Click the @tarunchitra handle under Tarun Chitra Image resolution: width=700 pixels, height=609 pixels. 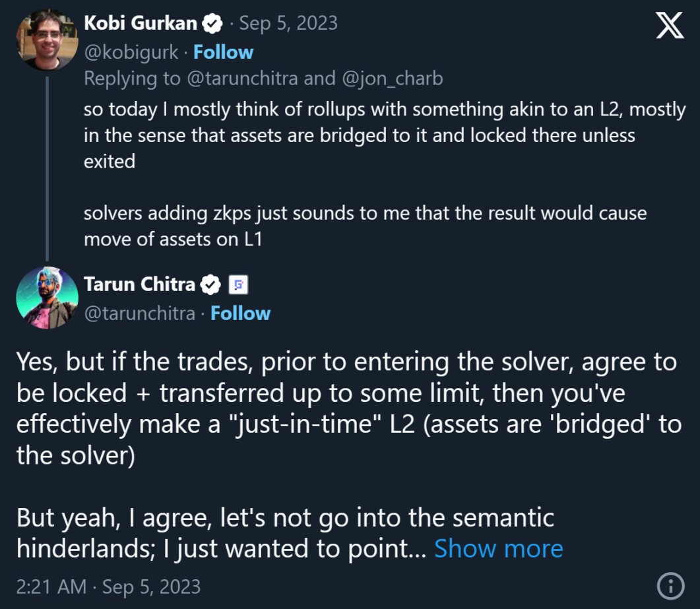139,313
